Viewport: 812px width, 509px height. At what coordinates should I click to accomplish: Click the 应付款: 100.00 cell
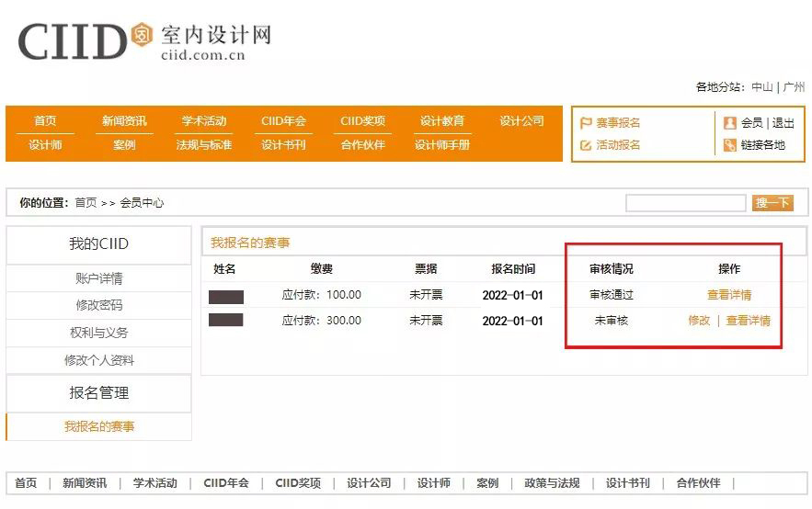click(321, 295)
